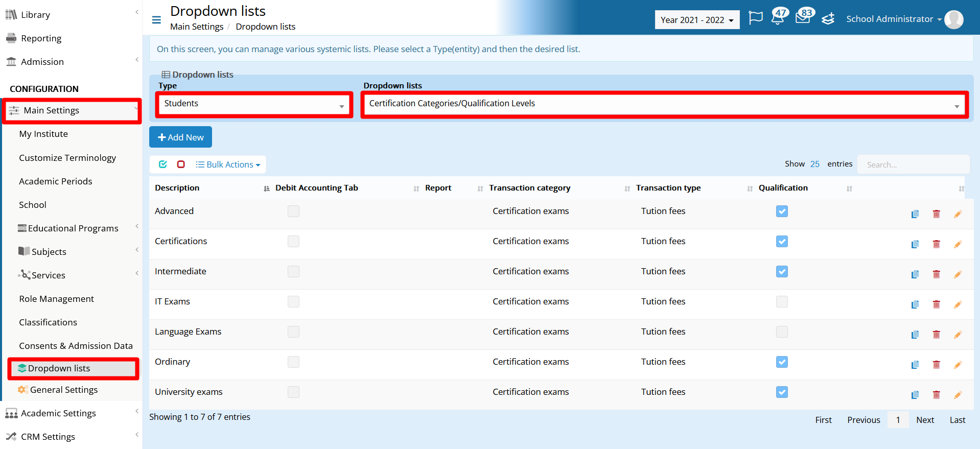This screenshot has height=449, width=980.
Task: Open Customize Terminology settings
Action: (67, 158)
